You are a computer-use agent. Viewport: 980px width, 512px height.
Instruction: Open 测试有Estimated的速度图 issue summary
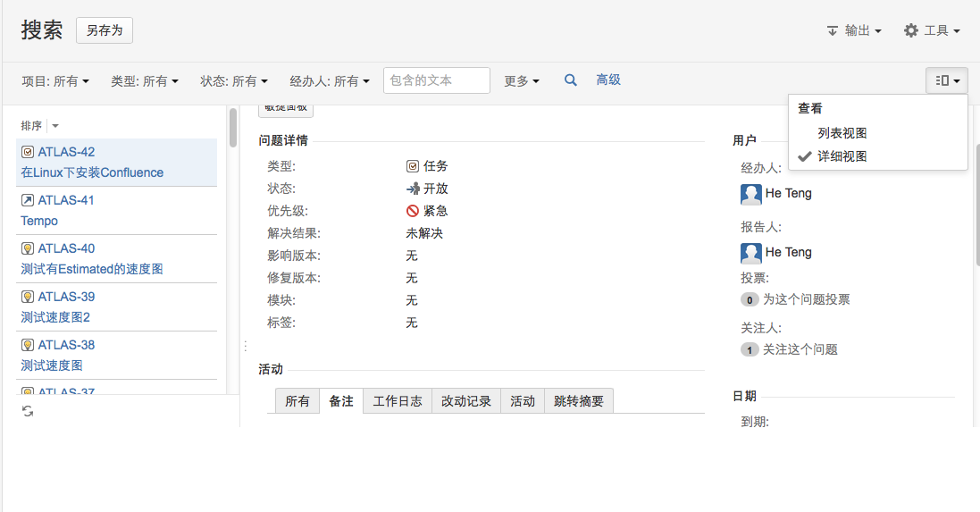coord(92,269)
